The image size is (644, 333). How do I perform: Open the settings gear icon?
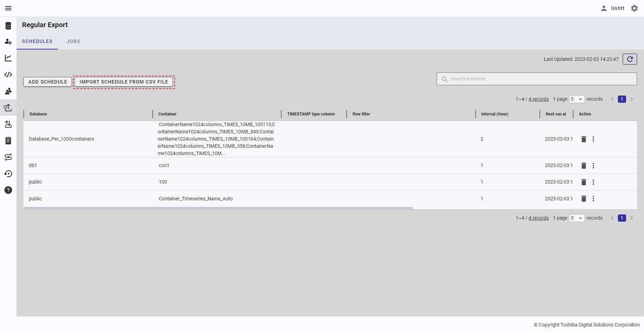(634, 8)
